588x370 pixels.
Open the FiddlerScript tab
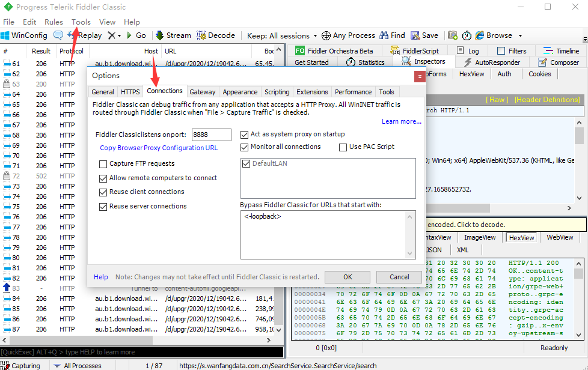click(414, 51)
